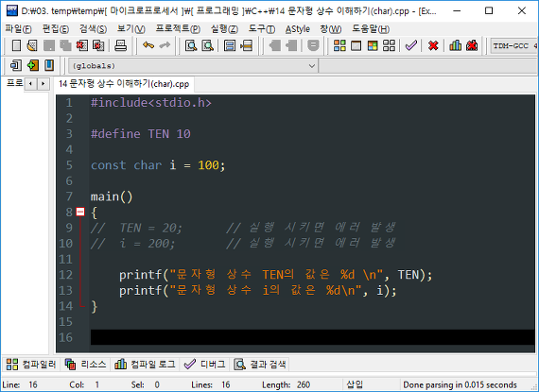The height and width of the screenshot is (392, 539).
Task: Click the Replace icon beside Find
Action: click(207, 45)
